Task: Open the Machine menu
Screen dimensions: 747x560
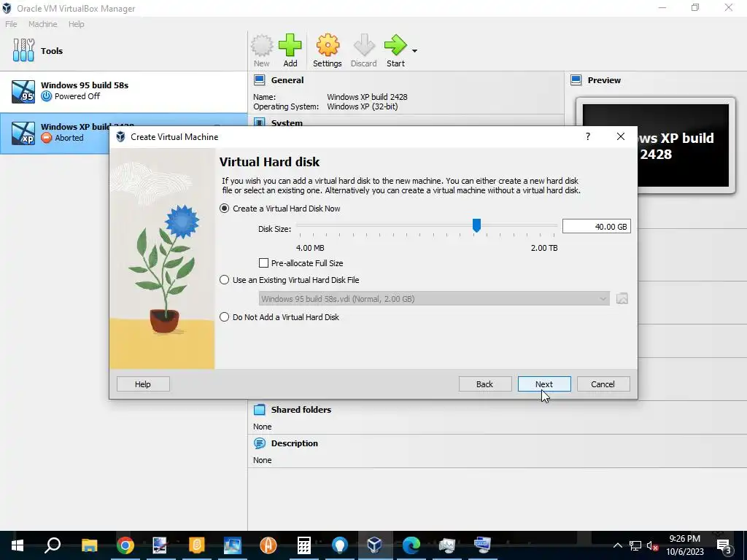Action: click(x=42, y=24)
